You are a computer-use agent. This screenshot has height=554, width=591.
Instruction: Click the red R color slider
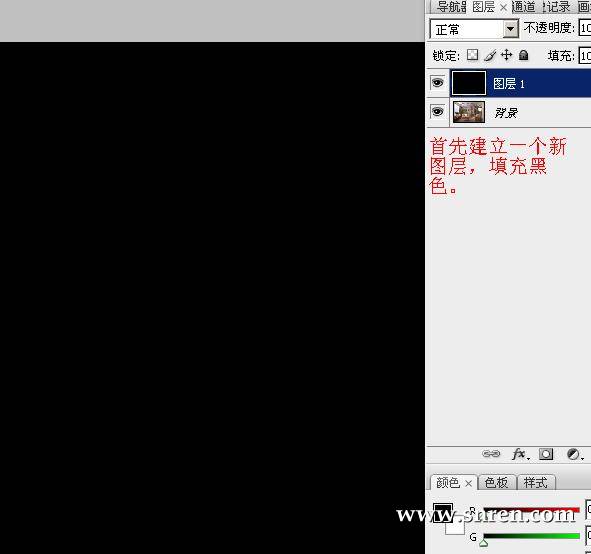531,510
